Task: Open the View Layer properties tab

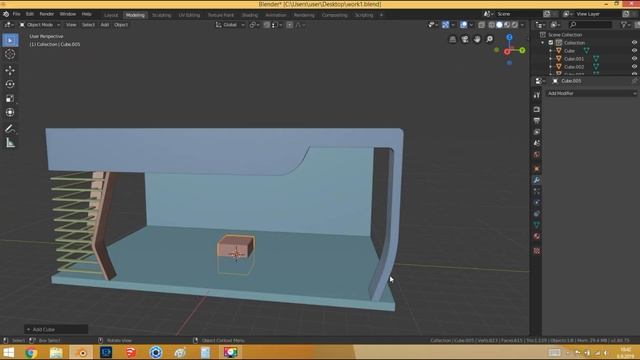Action: [537, 132]
